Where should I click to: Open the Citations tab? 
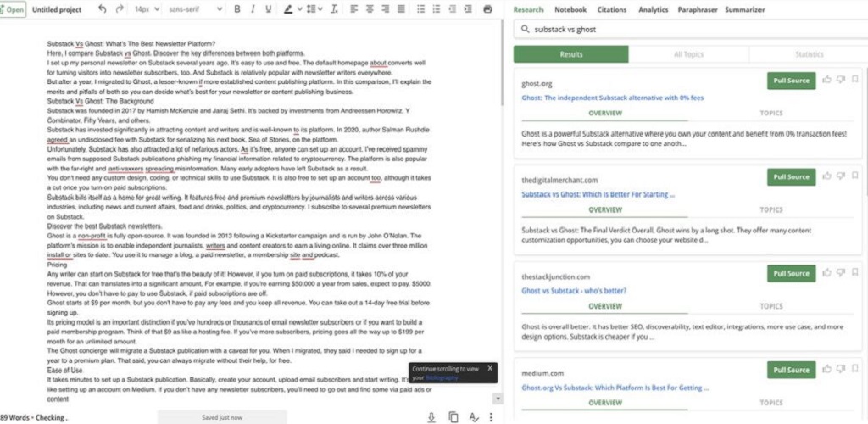[x=612, y=9]
